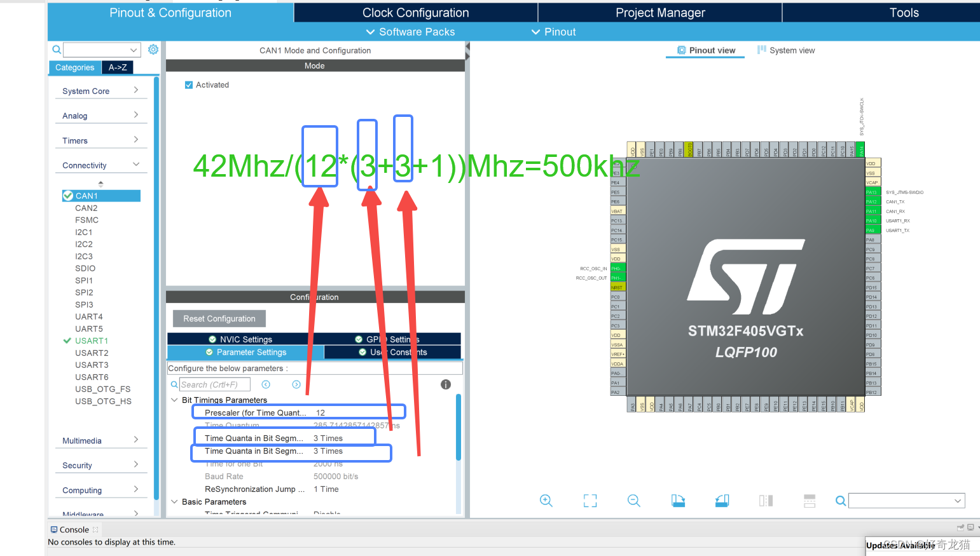Collapse Bit Timings Parameters section

[174, 400]
